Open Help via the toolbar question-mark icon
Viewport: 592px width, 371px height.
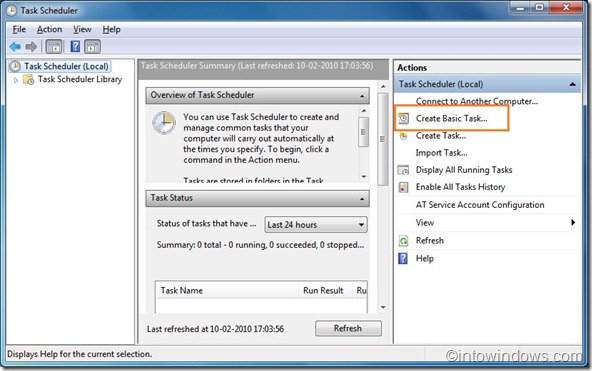coord(75,47)
